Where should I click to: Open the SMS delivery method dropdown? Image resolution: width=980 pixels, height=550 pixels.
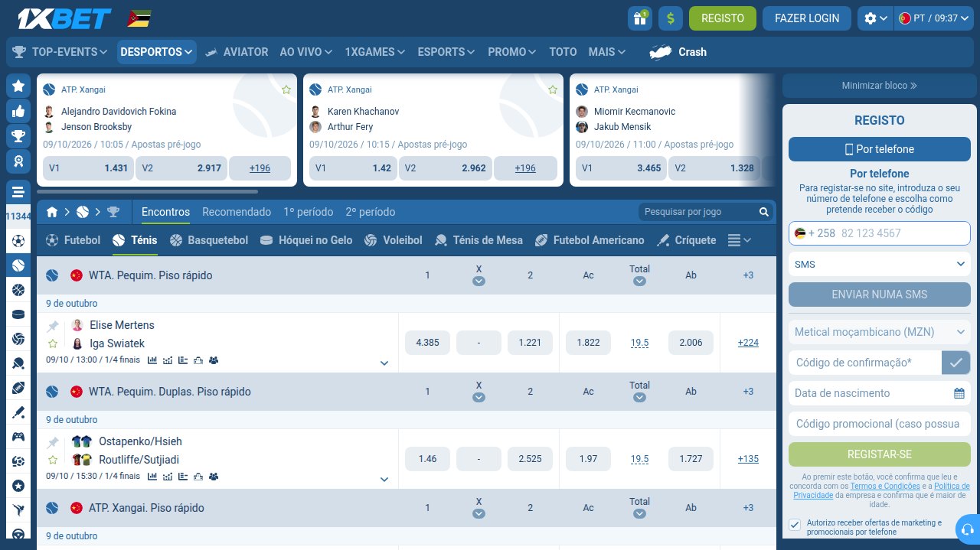(x=880, y=264)
